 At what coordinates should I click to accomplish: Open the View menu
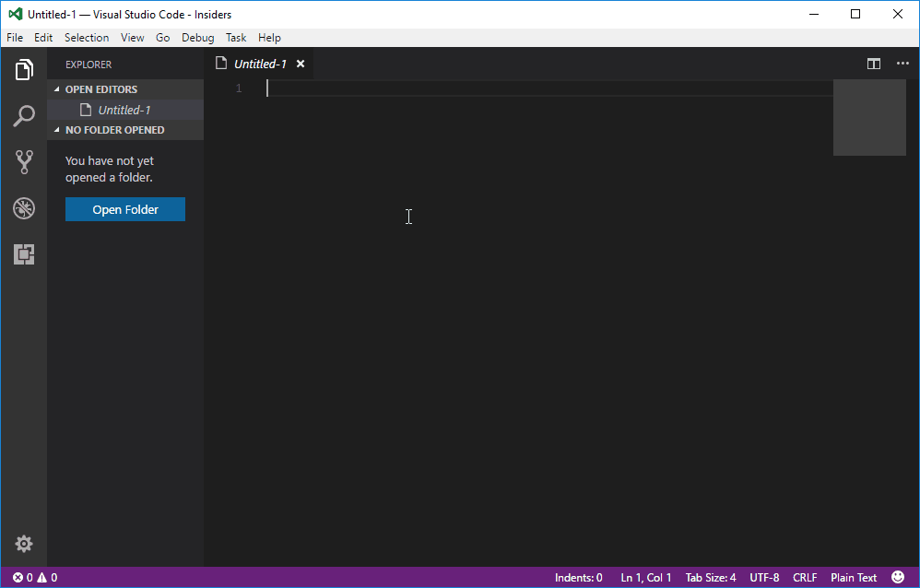pyautogui.click(x=133, y=38)
